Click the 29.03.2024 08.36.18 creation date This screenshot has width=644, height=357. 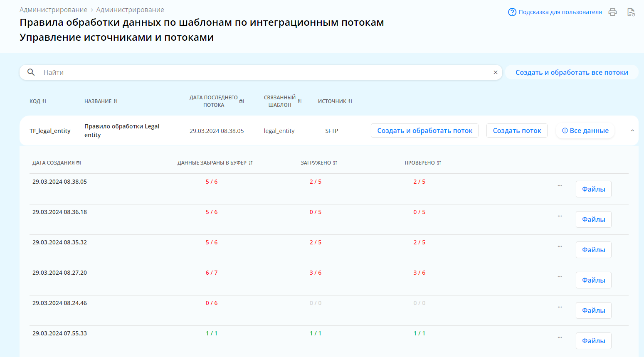tap(59, 212)
